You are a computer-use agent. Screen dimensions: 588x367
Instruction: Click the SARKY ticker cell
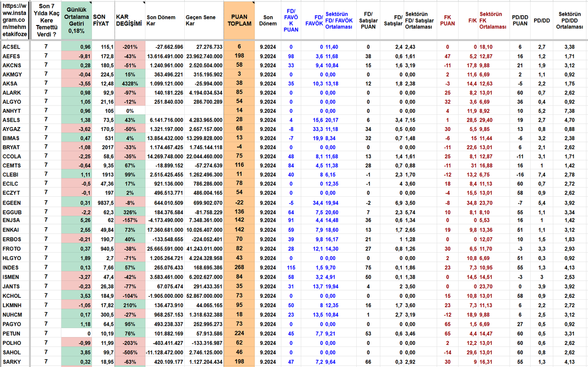point(15,362)
